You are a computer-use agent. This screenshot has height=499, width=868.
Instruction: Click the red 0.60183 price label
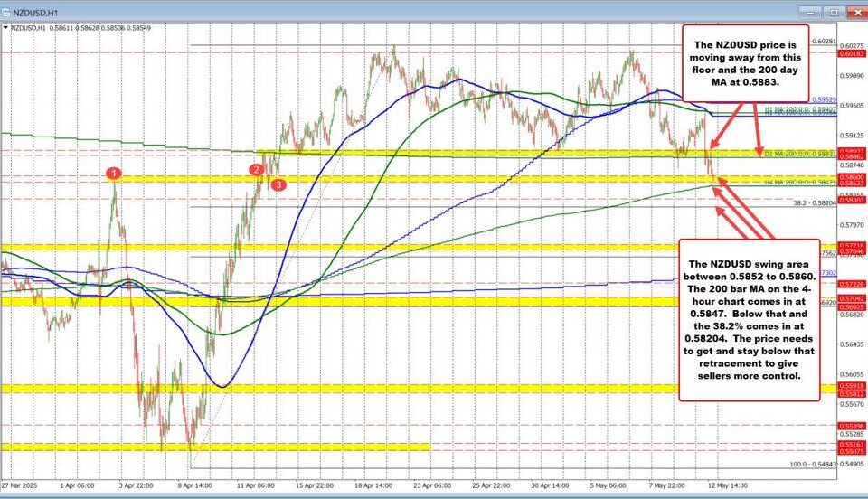click(852, 53)
